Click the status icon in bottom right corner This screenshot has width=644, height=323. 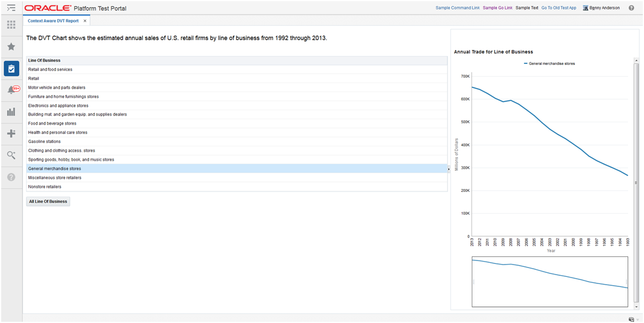[x=631, y=319]
